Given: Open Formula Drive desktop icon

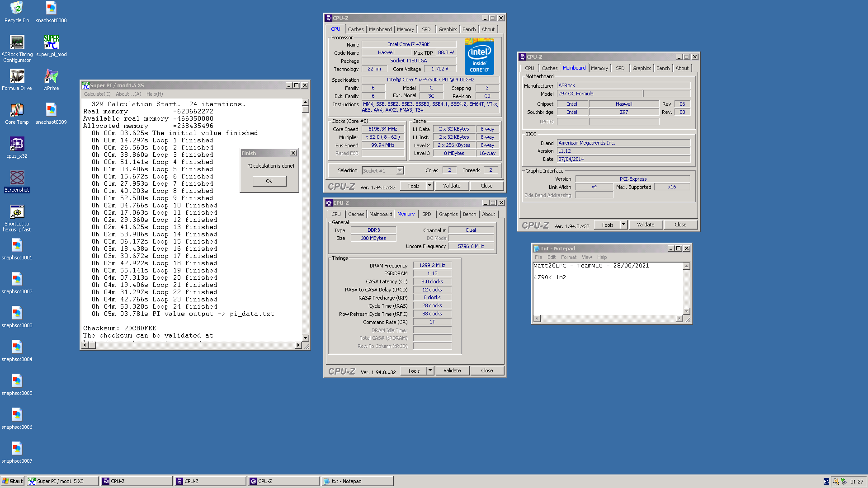Looking at the screenshot, I should (x=17, y=80).
